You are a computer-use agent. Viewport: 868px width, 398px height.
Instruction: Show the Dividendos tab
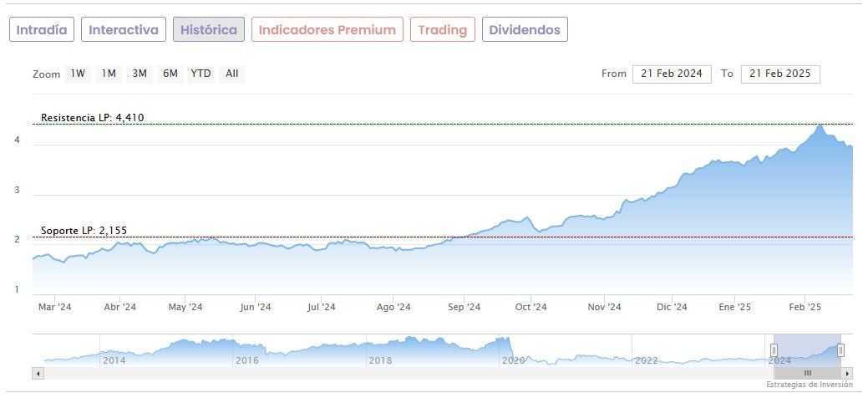(525, 29)
